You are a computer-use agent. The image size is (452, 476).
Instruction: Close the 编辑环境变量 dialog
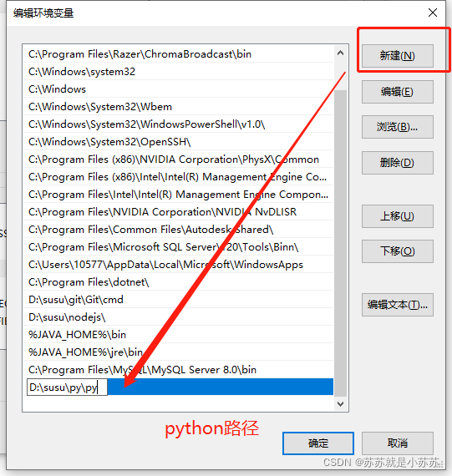coord(433,13)
